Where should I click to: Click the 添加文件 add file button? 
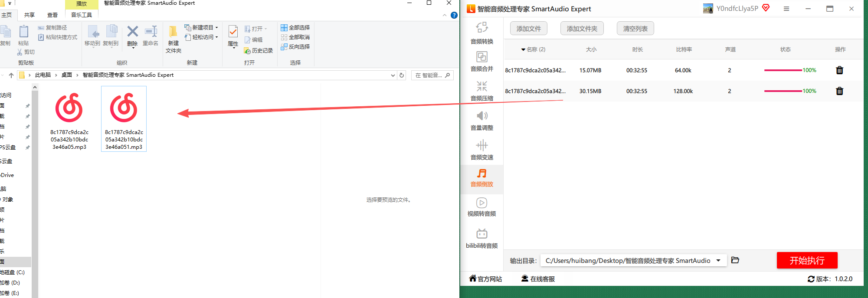coord(528,29)
